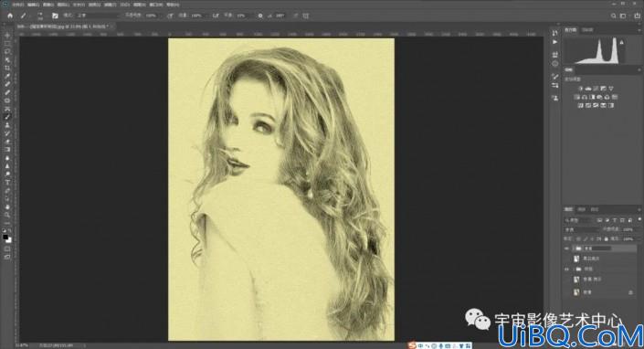Toggle the layer filter on/off switch
Viewport: 644px width, 349px height.
click(639, 219)
